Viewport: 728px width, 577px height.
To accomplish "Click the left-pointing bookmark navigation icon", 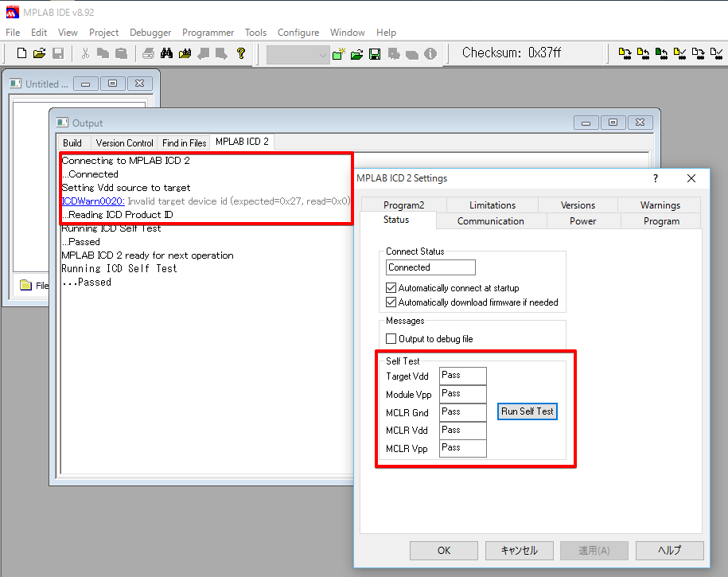I will coord(204,53).
